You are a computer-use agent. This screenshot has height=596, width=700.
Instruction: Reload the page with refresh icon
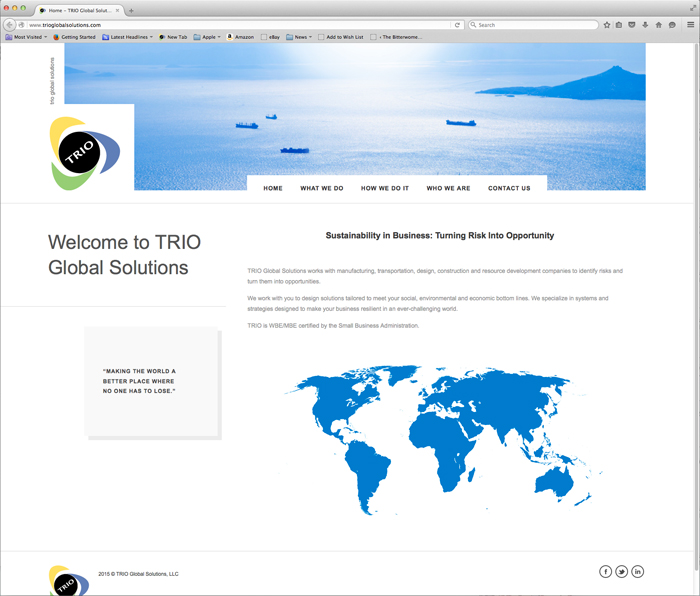coord(458,25)
